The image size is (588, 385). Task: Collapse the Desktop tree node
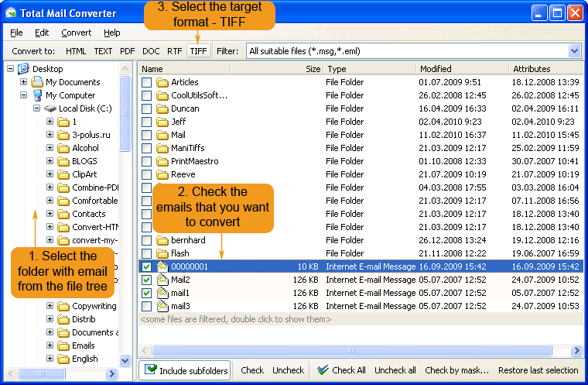point(11,69)
